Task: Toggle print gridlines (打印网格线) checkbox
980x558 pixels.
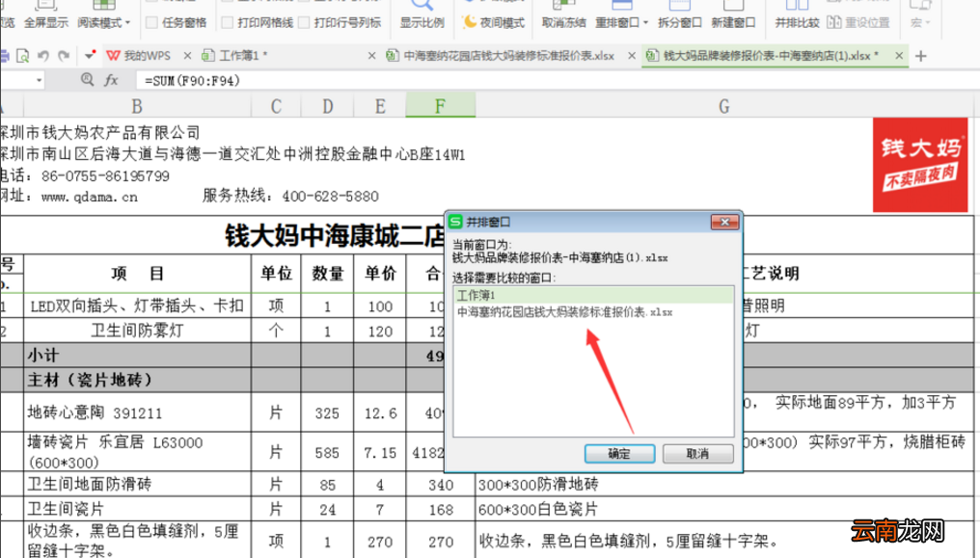Action: [x=228, y=22]
